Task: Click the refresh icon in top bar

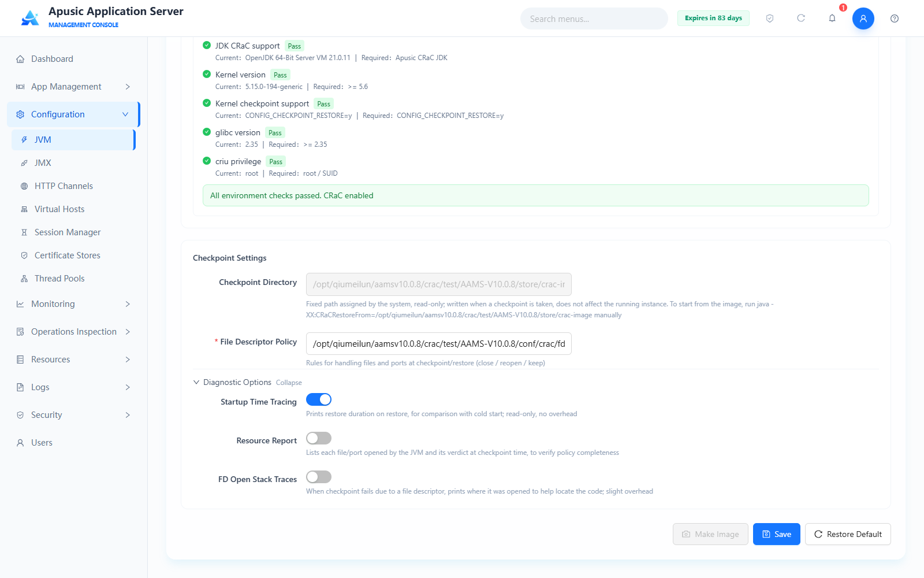Action: [801, 18]
